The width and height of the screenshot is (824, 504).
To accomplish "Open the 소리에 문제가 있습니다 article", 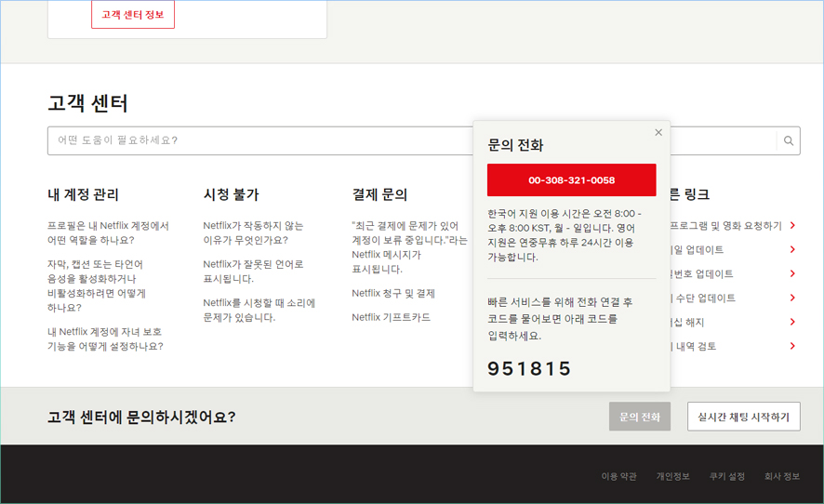I will (259, 310).
